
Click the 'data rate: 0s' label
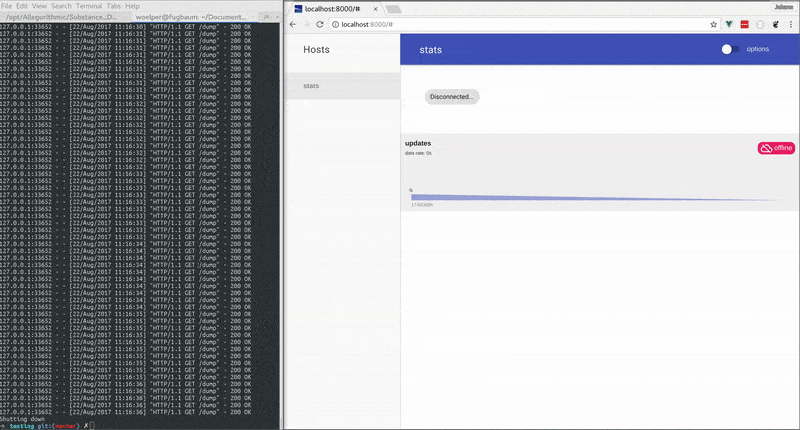[x=418, y=153]
